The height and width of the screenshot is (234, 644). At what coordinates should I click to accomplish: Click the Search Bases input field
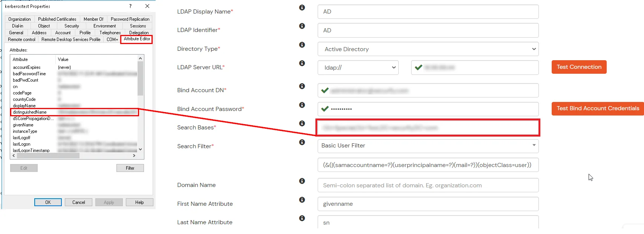click(x=428, y=128)
